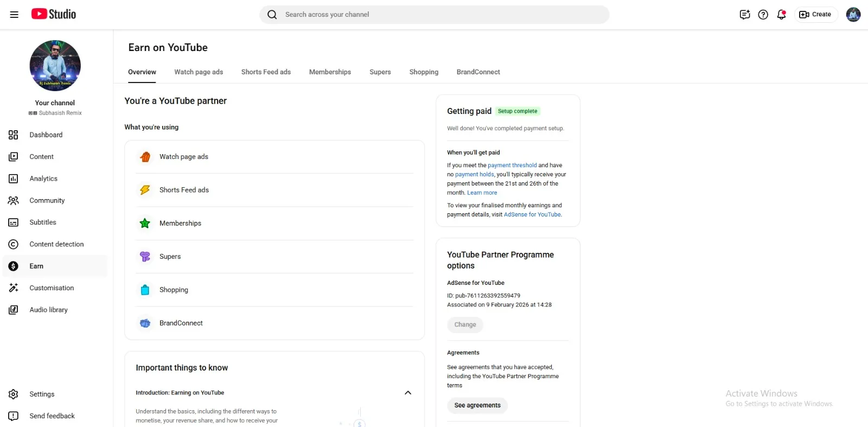Click the Audio library icon
Image resolution: width=868 pixels, height=427 pixels.
point(14,310)
